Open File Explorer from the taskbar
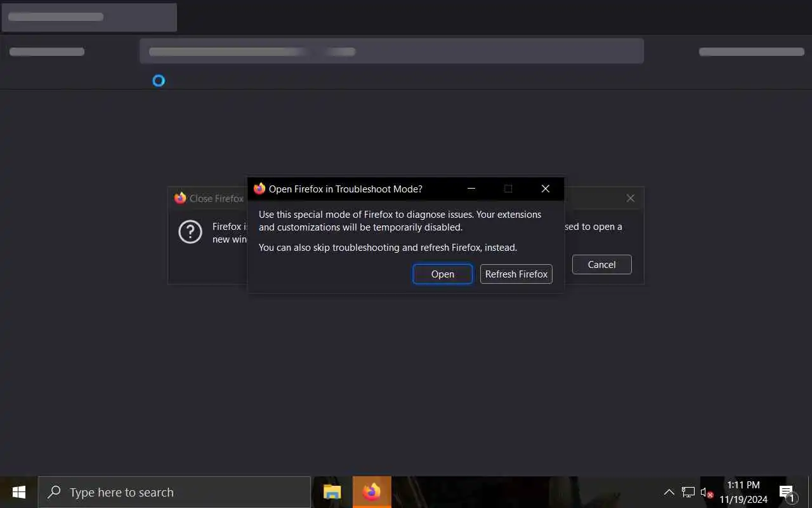812x508 pixels. coord(332,492)
